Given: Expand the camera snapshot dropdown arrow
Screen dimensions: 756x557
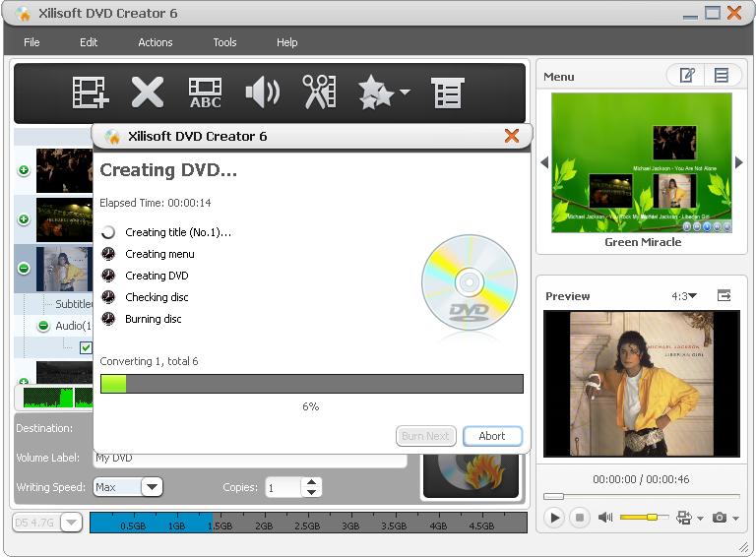Looking at the screenshot, I should (x=735, y=519).
